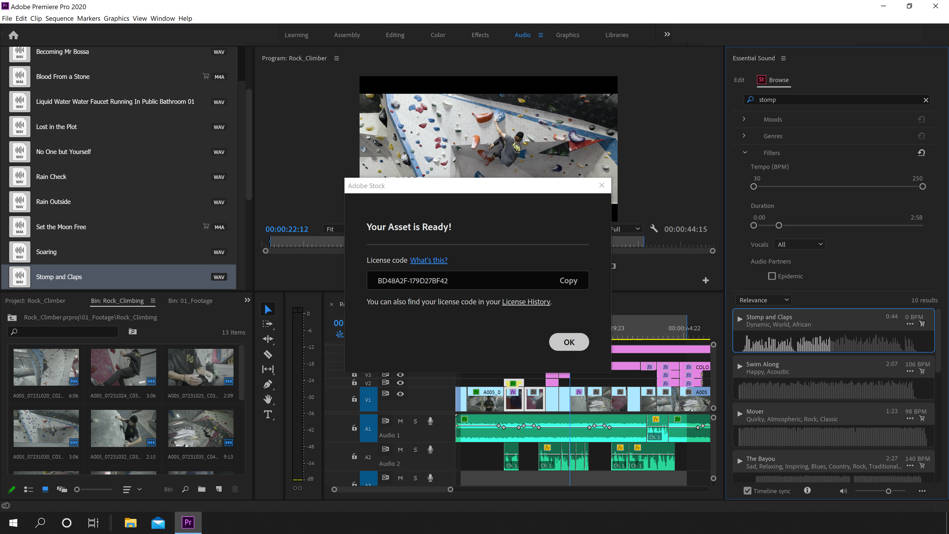Open the Program Monitor settings wrench
Image resolution: width=949 pixels, height=534 pixels.
pyautogui.click(x=654, y=229)
